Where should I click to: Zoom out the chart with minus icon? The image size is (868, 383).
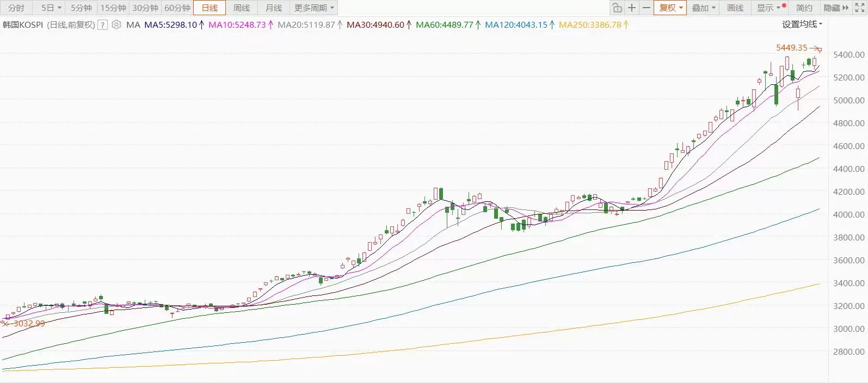[x=646, y=8]
